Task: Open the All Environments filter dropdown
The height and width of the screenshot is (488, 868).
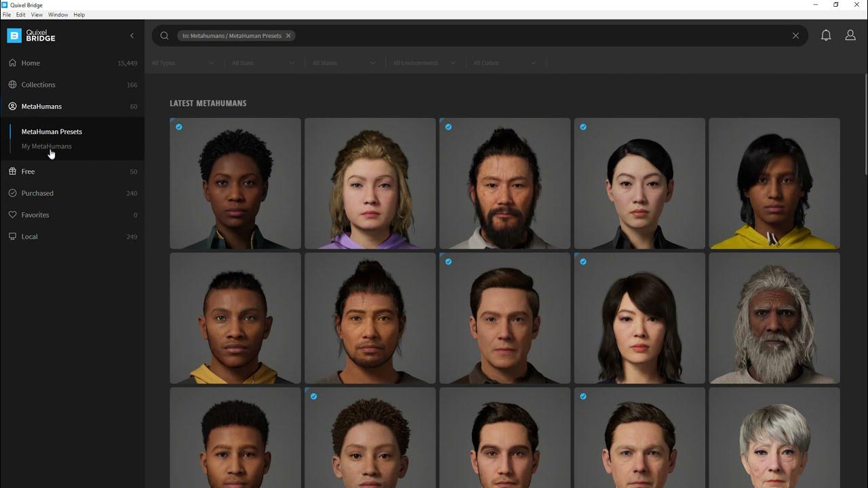Action: tap(424, 63)
